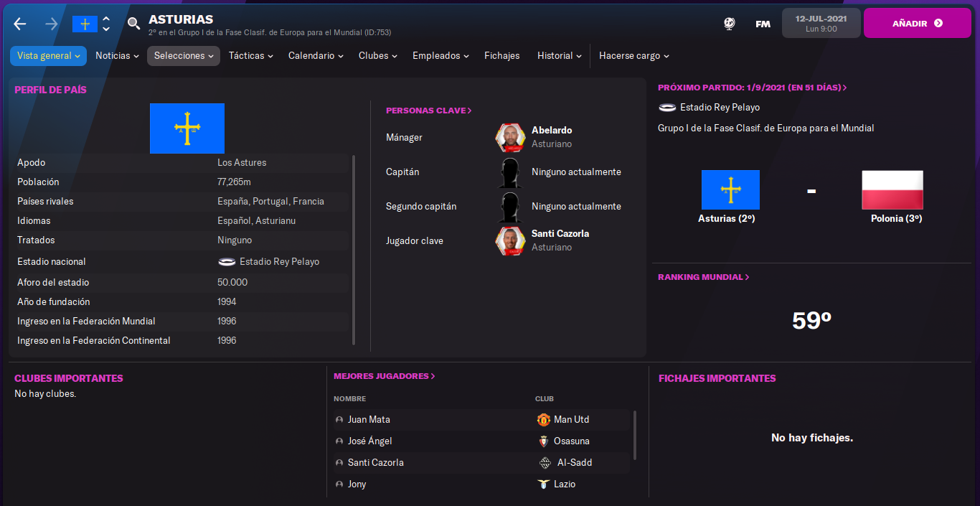Step through the Asturias flag up/down chevrons

point(106,24)
